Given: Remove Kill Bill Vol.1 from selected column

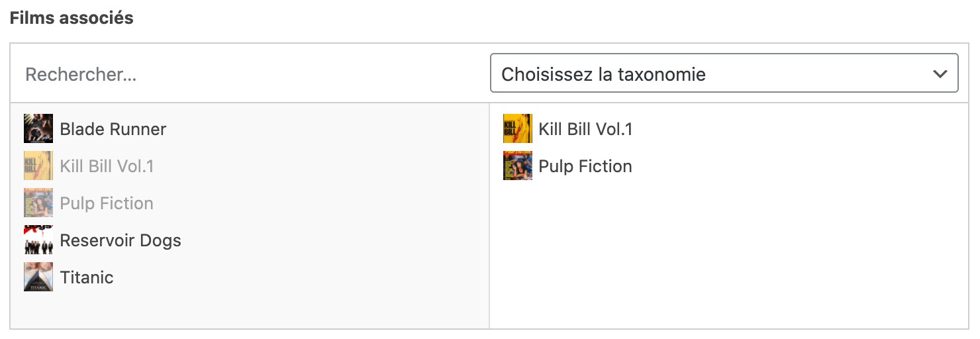Looking at the screenshot, I should [585, 129].
